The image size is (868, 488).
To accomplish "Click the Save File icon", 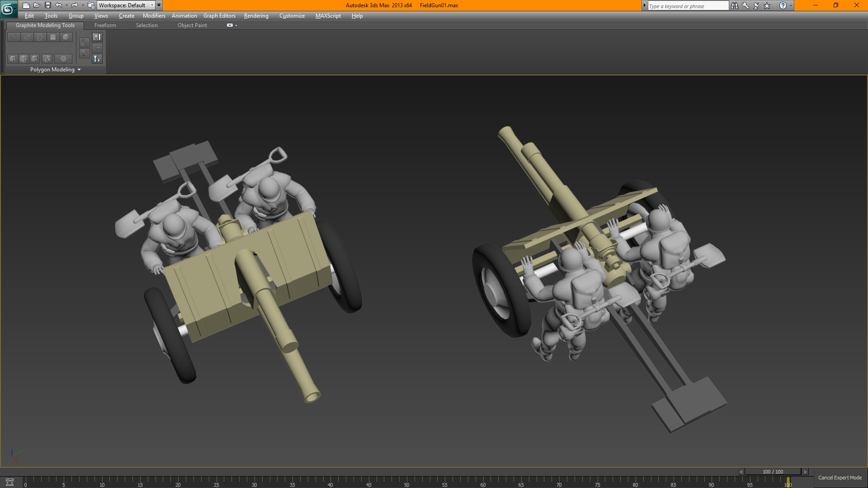I will tap(47, 5).
